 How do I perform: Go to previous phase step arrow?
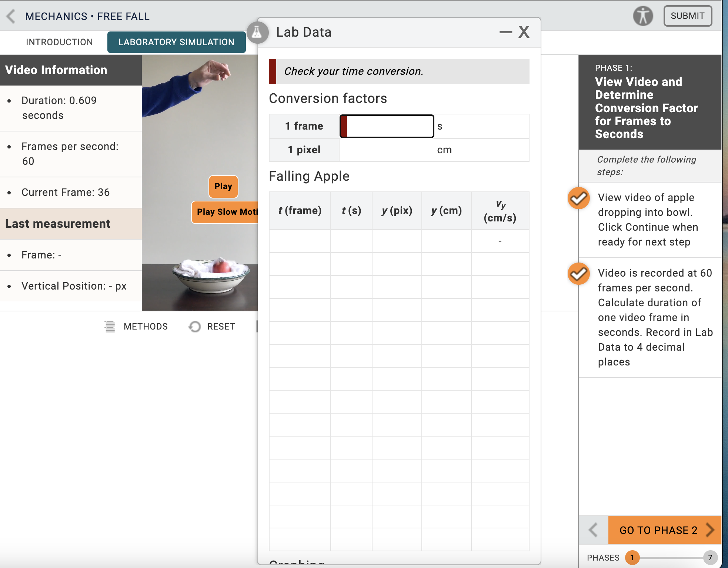coord(593,530)
